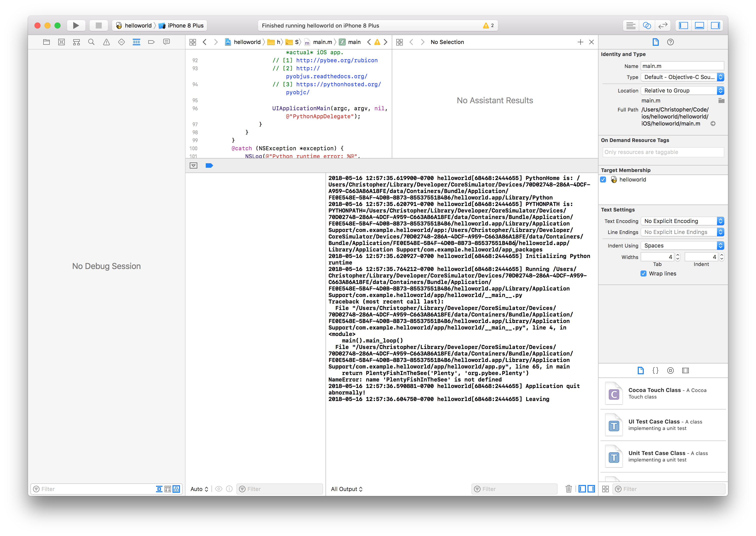Select the Debug navigator icon

136,42
